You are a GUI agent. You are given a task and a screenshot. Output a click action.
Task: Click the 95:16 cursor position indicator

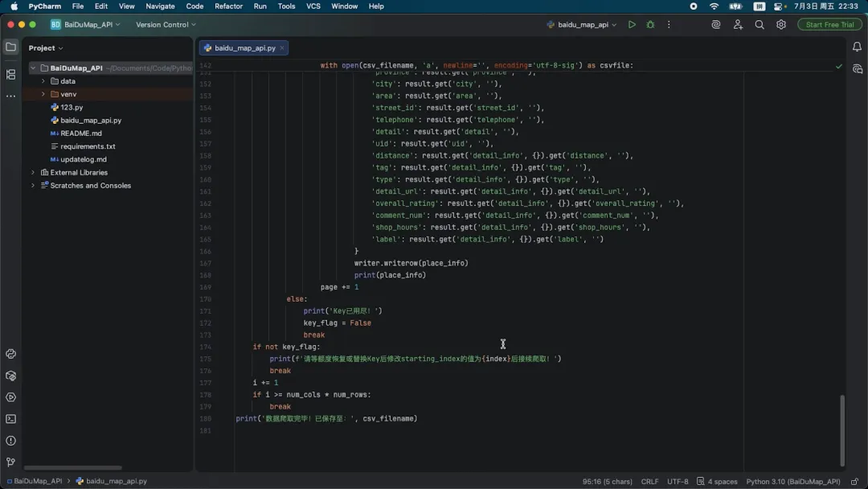(607, 481)
